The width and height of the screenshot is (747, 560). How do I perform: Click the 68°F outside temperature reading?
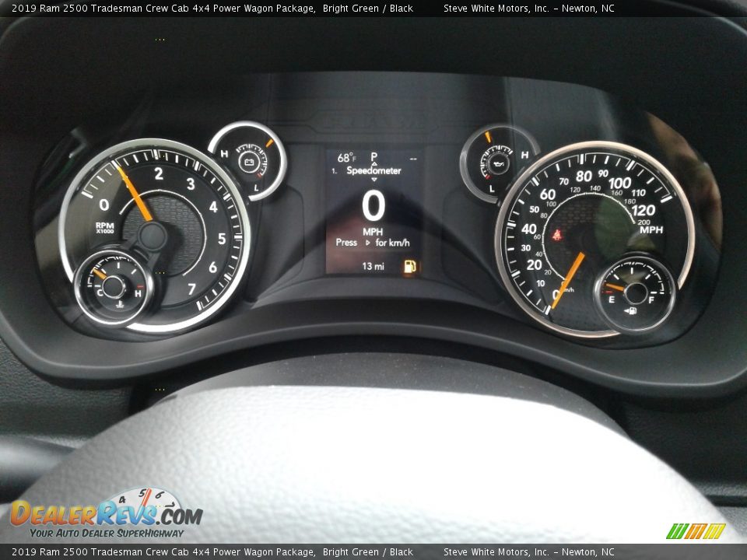pyautogui.click(x=346, y=158)
